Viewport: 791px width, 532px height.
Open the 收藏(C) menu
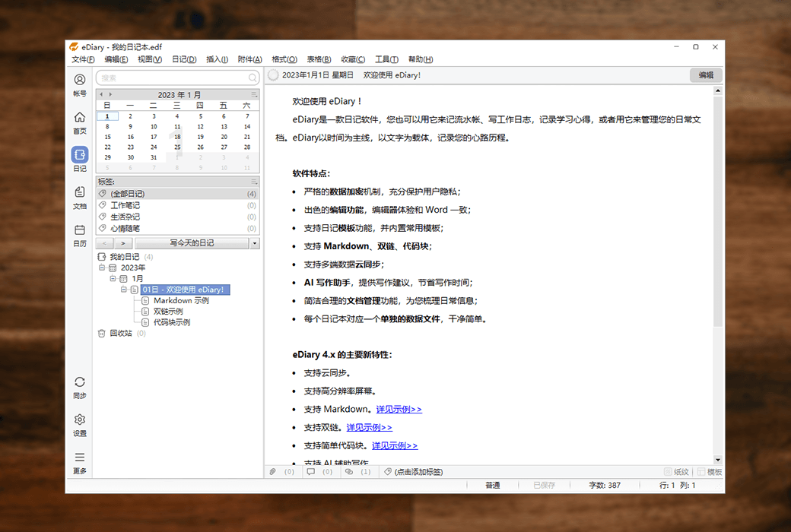point(353,59)
